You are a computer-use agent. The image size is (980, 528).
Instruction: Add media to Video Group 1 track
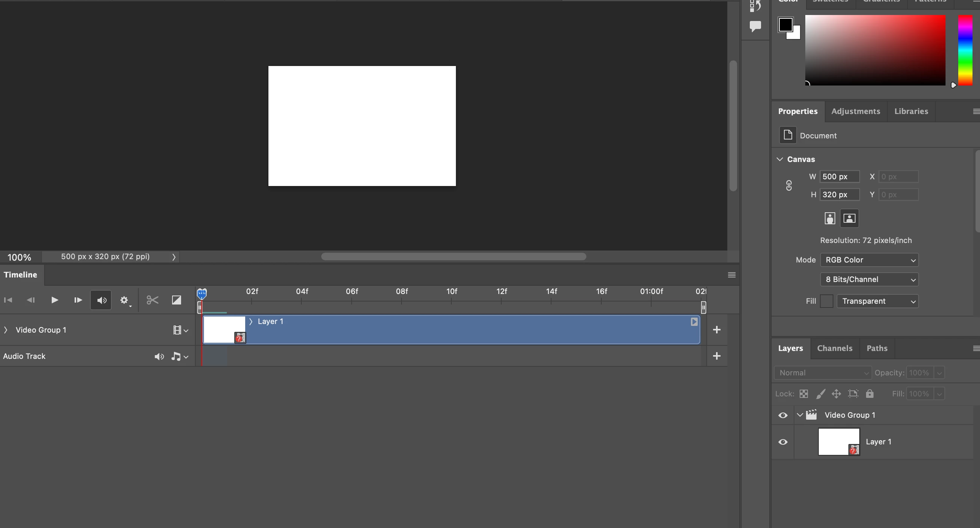tap(716, 330)
